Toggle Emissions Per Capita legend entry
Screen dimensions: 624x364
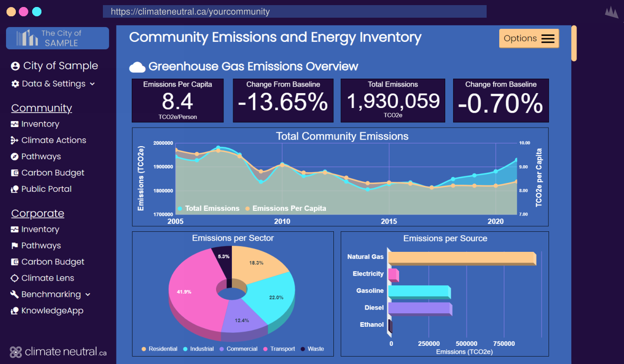tap(285, 209)
